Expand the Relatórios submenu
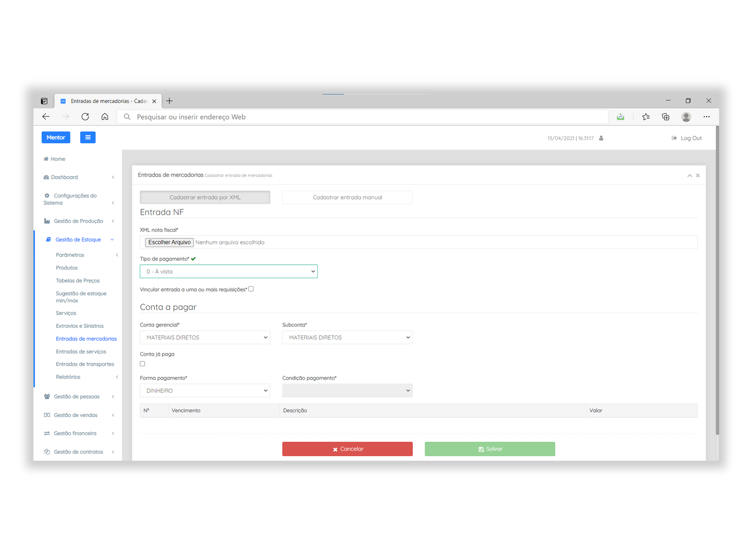 tap(86, 377)
